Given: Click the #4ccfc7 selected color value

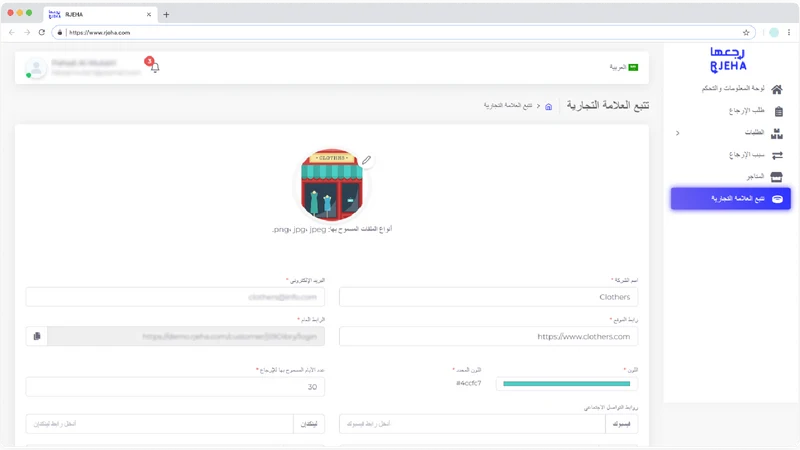Looking at the screenshot, I should (x=468, y=383).
